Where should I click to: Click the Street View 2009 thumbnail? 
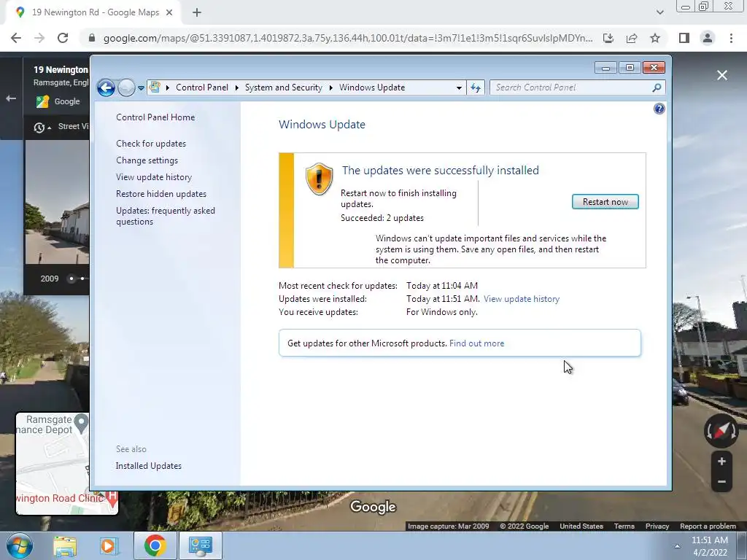(x=57, y=202)
